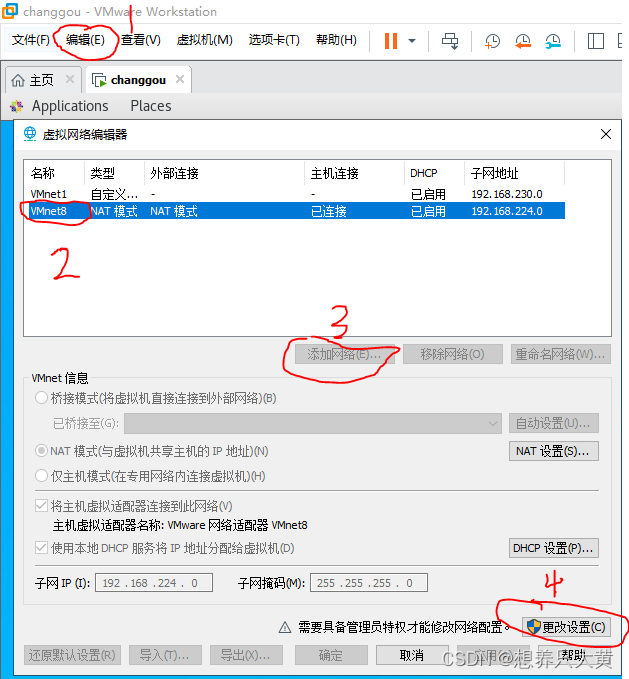Select the VMnet8 network row

pyautogui.click(x=294, y=211)
